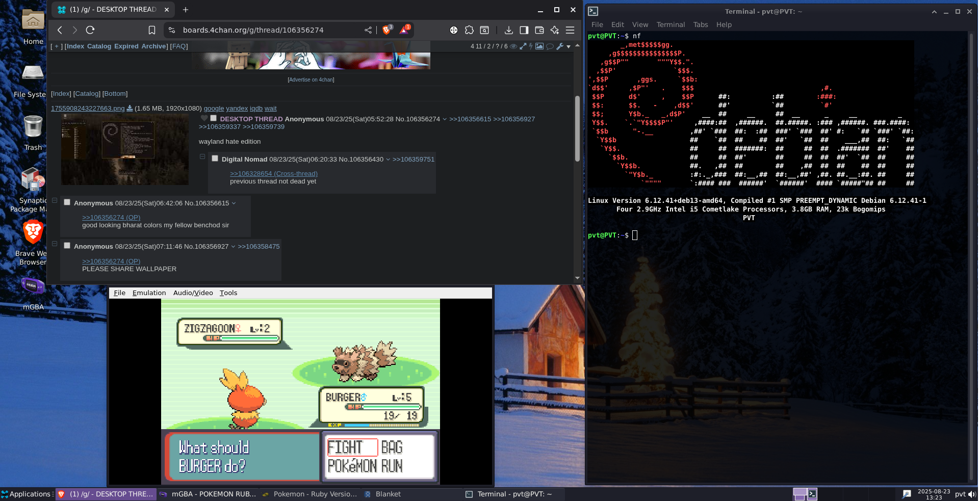
Task: Click the 4chan X quick reply bubble icon
Action: [550, 46]
